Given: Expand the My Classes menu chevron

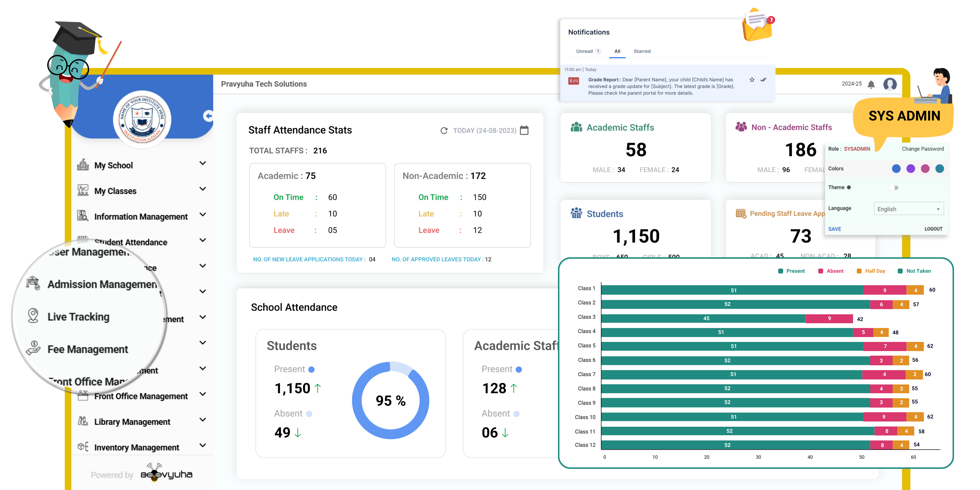Looking at the screenshot, I should [203, 189].
